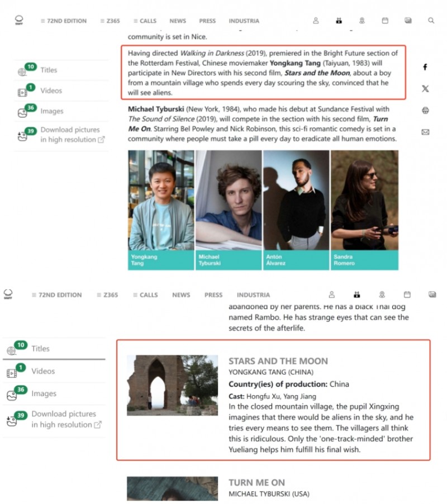
Task: Open Videos in the upper sidebar
Action: point(51,91)
